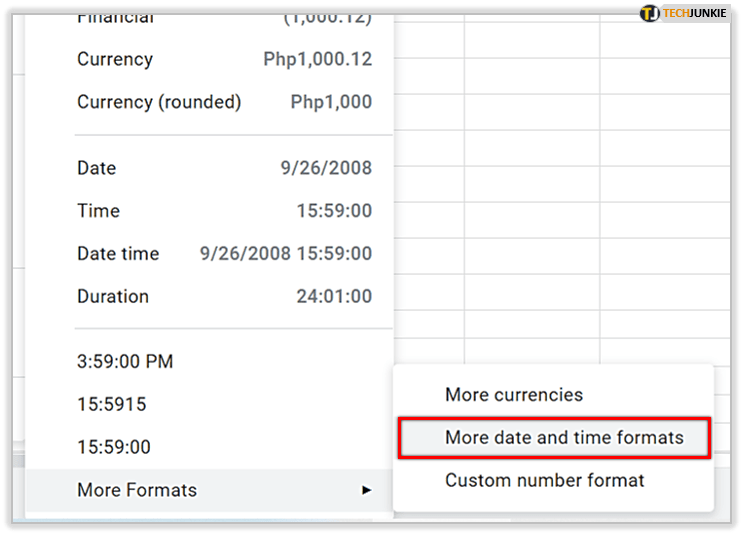743x535 pixels.
Task: Select the Time format 15:59:00
Action: pyautogui.click(x=224, y=211)
